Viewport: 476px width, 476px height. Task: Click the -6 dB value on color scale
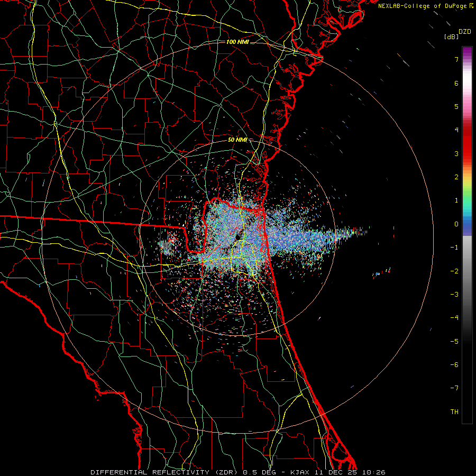(454, 364)
